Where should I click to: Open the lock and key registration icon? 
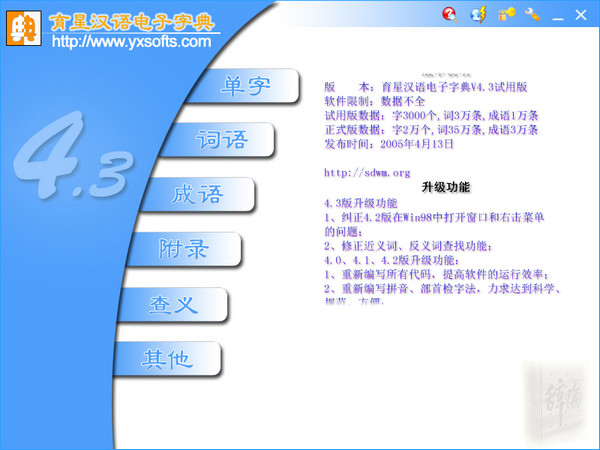coord(507,14)
